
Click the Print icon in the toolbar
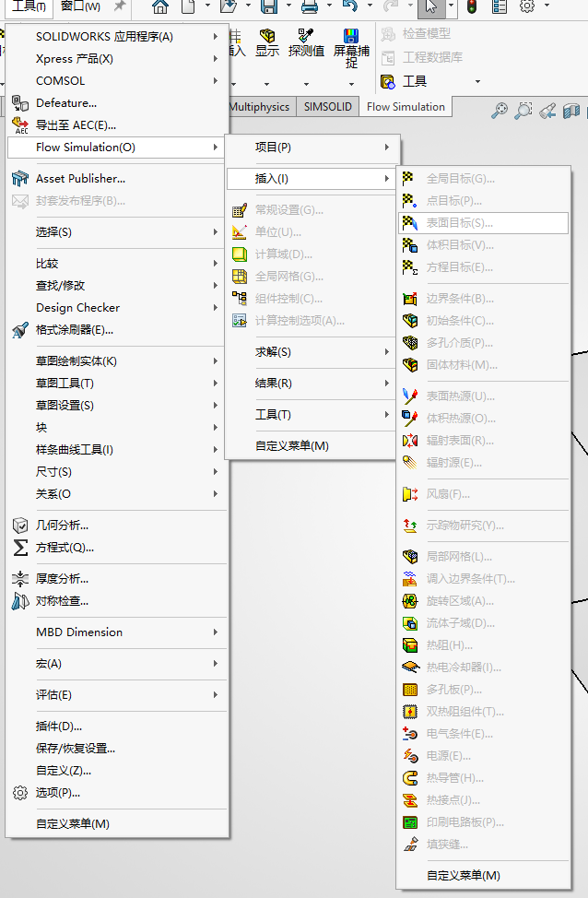click(310, 6)
